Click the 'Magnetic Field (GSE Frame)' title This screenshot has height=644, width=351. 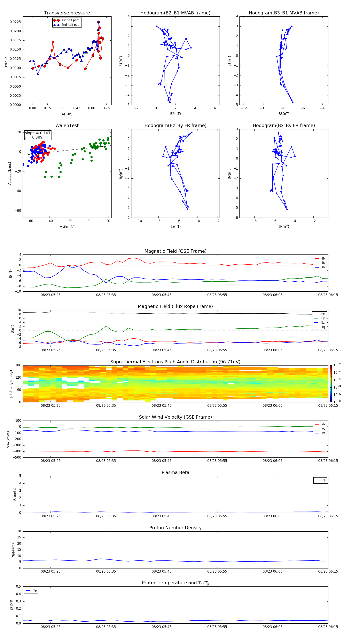tap(175, 251)
